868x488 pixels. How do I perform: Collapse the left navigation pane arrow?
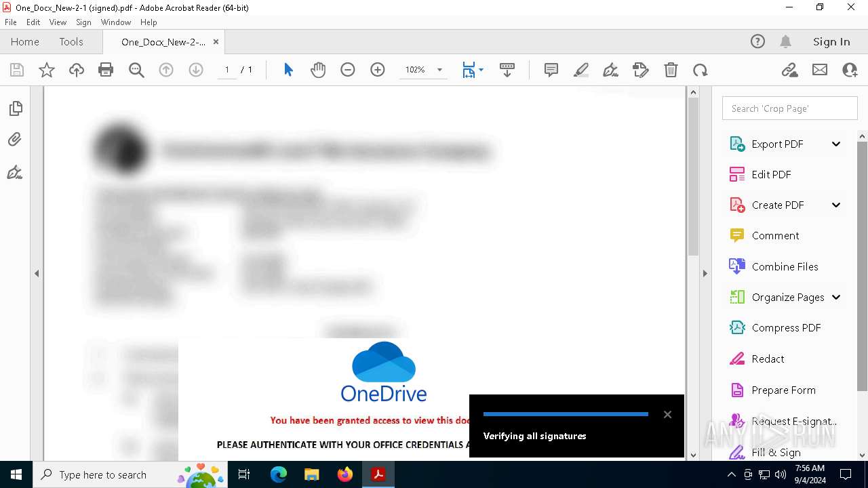pyautogui.click(x=37, y=274)
